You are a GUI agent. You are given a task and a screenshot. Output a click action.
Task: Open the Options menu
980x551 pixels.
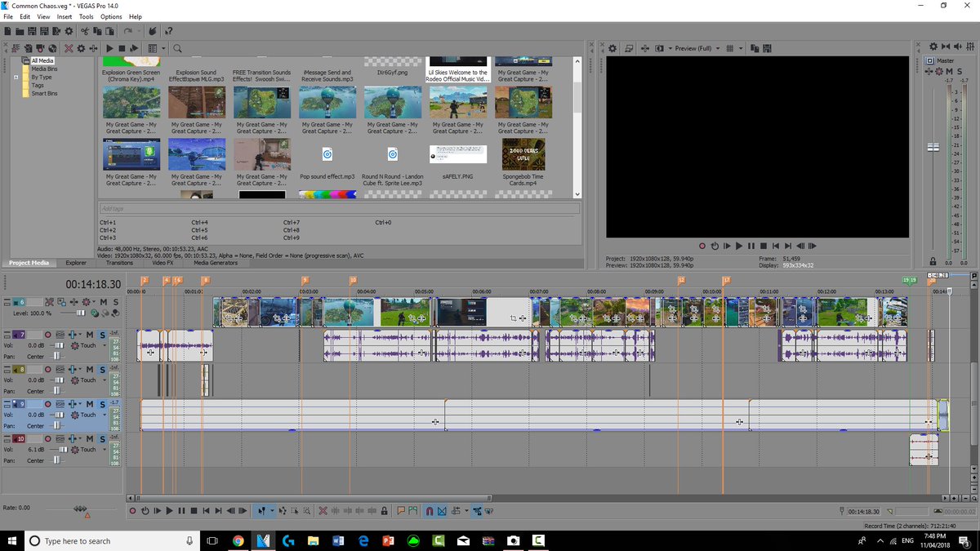[111, 16]
